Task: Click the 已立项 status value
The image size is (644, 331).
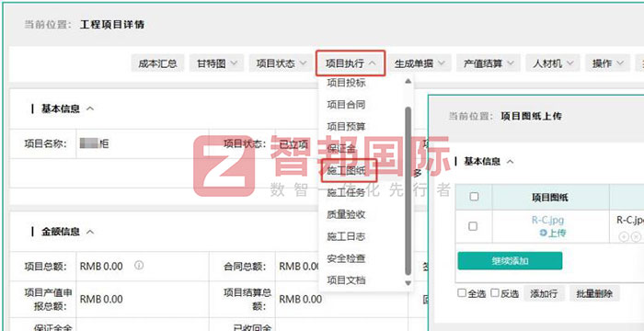Action: (293, 144)
